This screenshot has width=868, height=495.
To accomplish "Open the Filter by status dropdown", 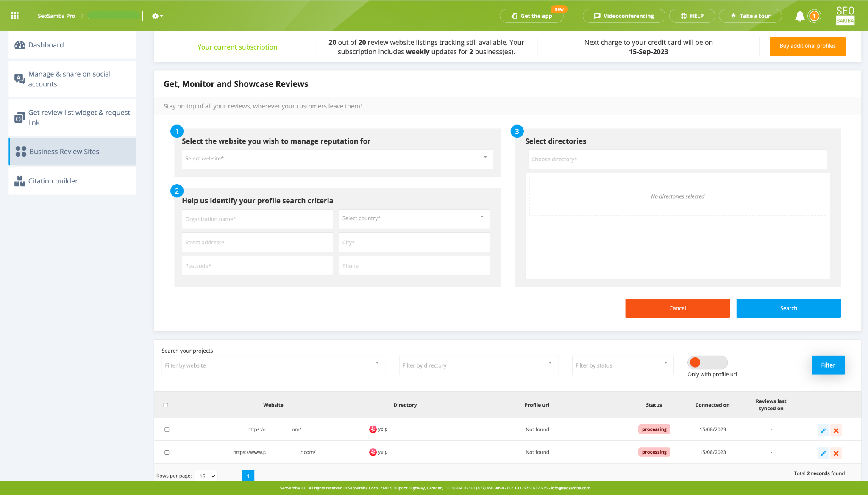I will coord(623,365).
